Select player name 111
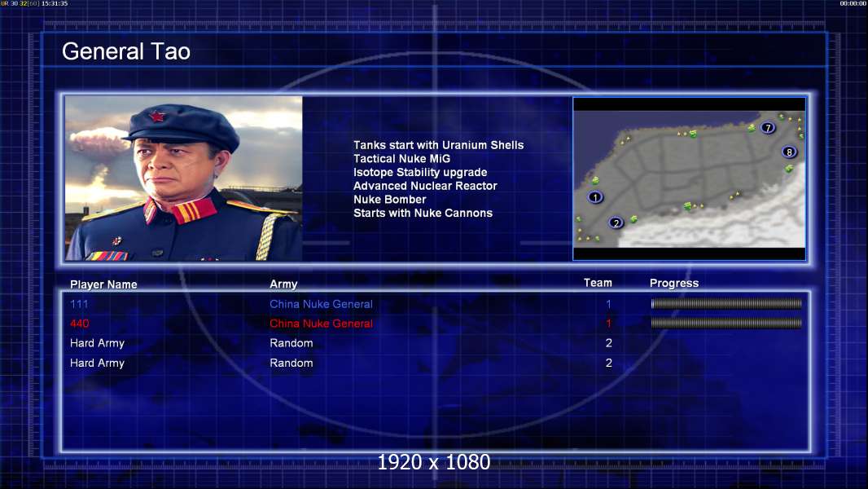Image resolution: width=868 pixels, height=489 pixels. [79, 304]
